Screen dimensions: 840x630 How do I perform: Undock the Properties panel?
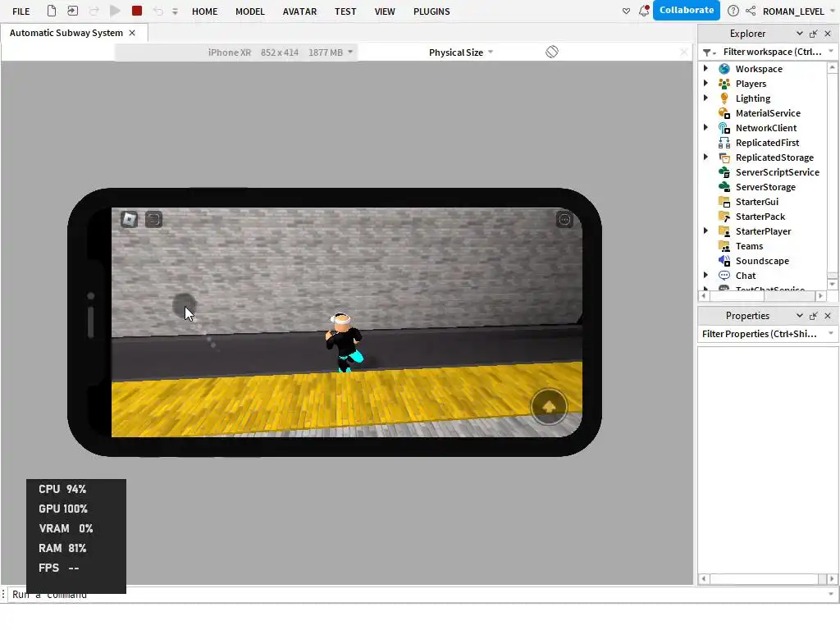(813, 316)
